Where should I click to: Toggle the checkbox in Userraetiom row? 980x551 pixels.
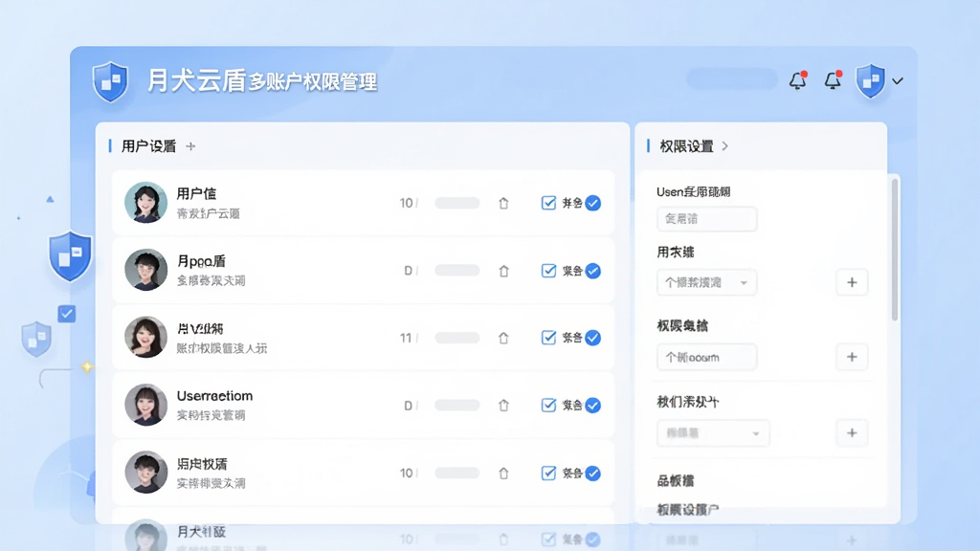point(548,406)
